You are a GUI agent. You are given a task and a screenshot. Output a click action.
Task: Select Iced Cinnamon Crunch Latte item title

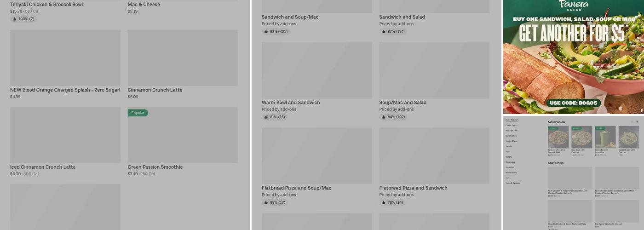[x=43, y=167]
